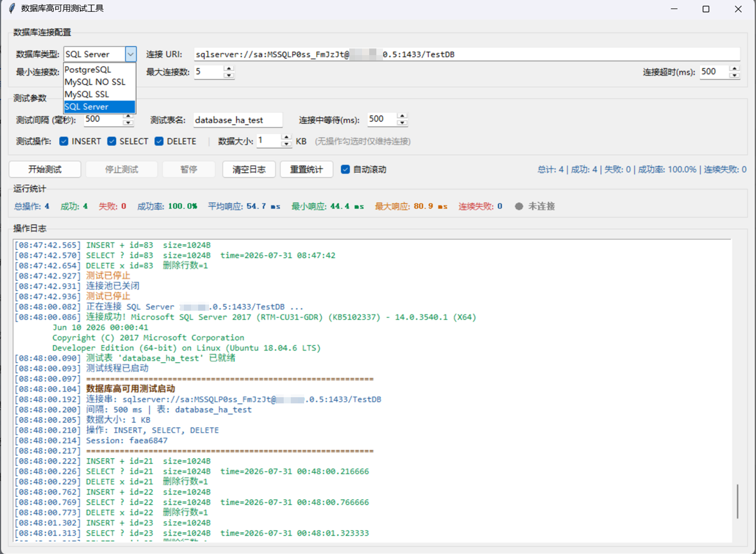Decrease connection timeout spinner value
The height and width of the screenshot is (554, 756).
tap(735, 75)
